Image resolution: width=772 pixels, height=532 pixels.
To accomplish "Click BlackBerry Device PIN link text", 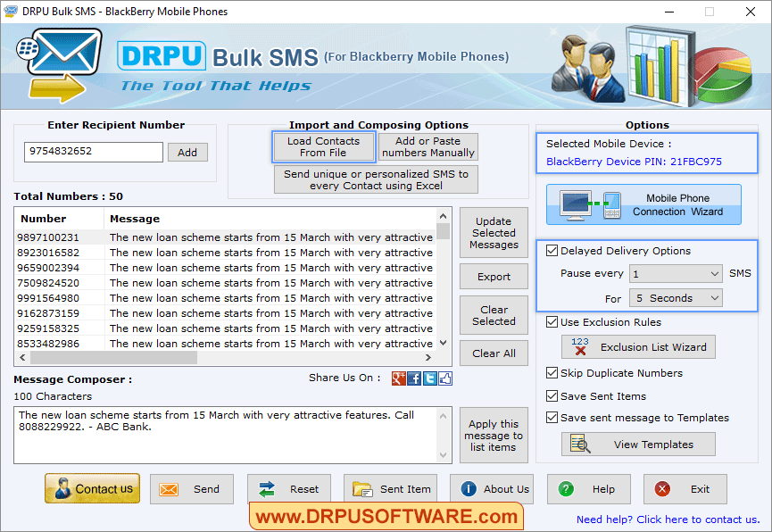I will [634, 162].
